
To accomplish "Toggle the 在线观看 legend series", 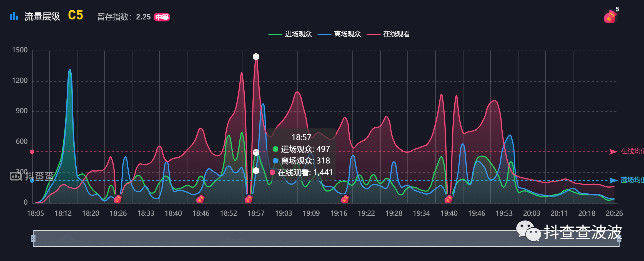I will (x=388, y=34).
